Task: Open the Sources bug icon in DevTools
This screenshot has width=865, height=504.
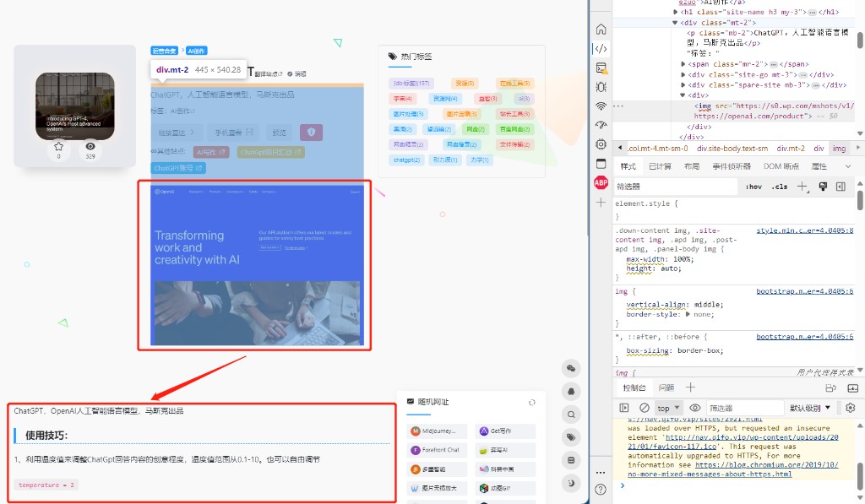Action: (601, 87)
